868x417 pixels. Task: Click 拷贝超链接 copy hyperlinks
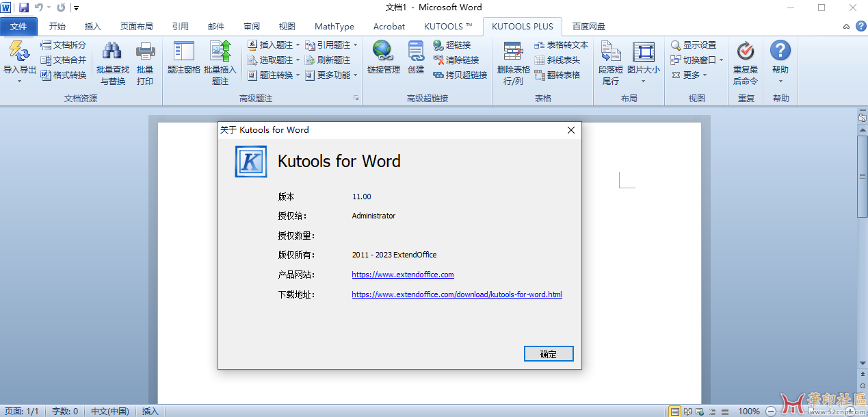pyautogui.click(x=460, y=75)
